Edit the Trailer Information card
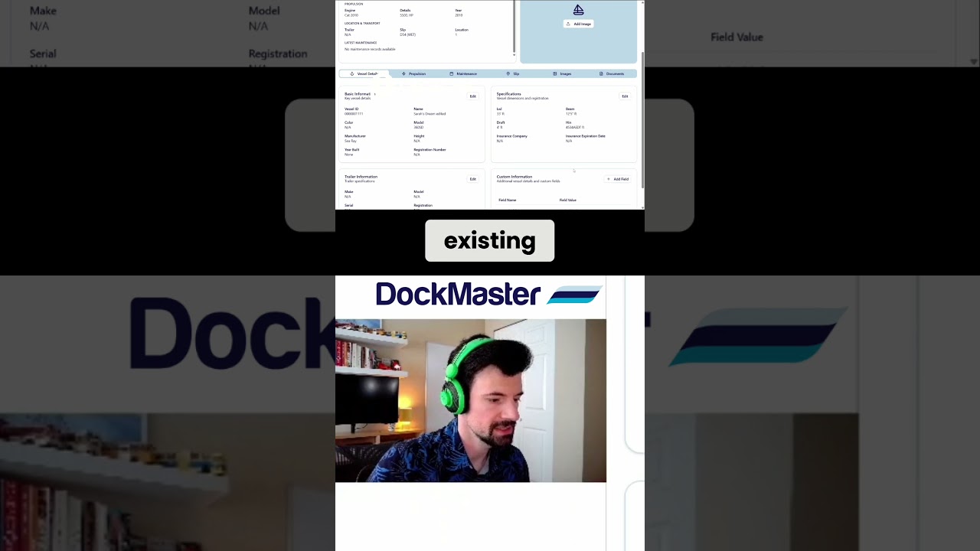Viewport: 980px width, 551px height. point(472,179)
